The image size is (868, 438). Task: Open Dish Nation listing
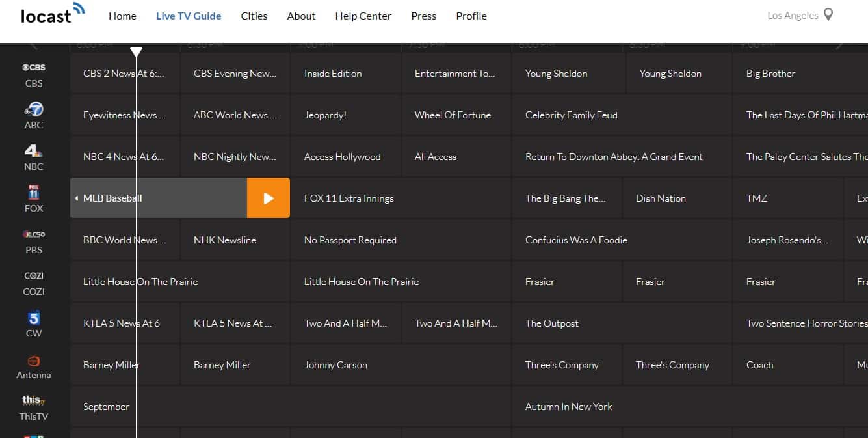[x=677, y=198]
